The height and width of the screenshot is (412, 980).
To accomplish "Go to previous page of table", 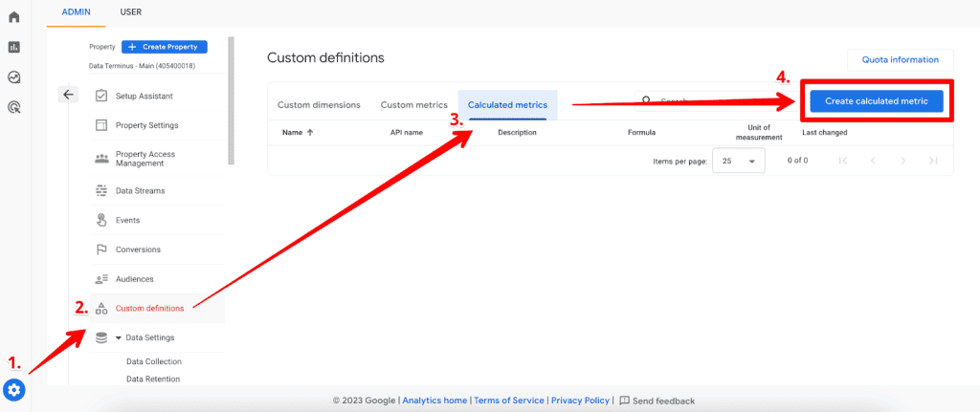I will pos(873,161).
